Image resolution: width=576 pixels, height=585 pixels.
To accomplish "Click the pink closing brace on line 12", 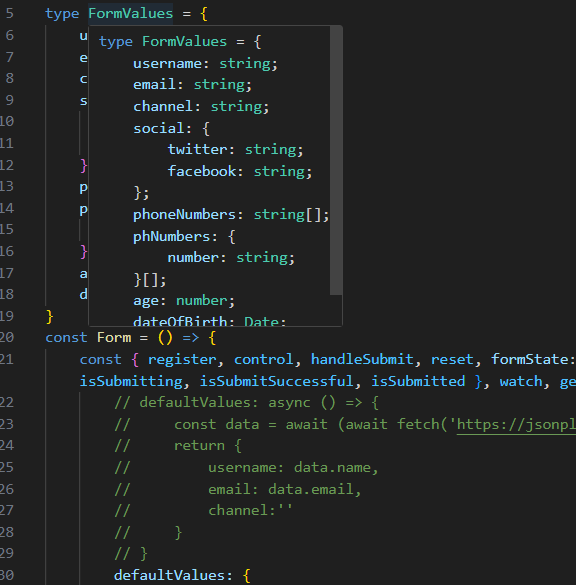I will tap(84, 165).
